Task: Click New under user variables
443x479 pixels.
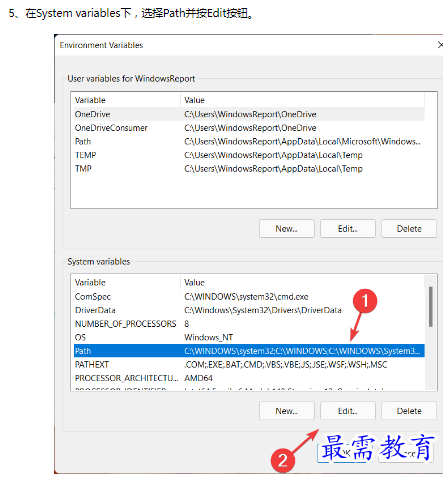Action: click(x=287, y=229)
